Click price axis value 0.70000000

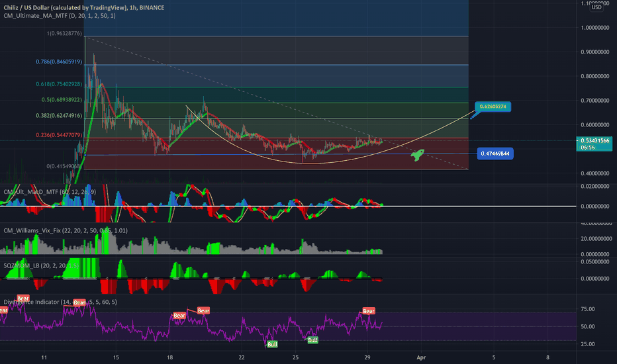click(x=595, y=101)
